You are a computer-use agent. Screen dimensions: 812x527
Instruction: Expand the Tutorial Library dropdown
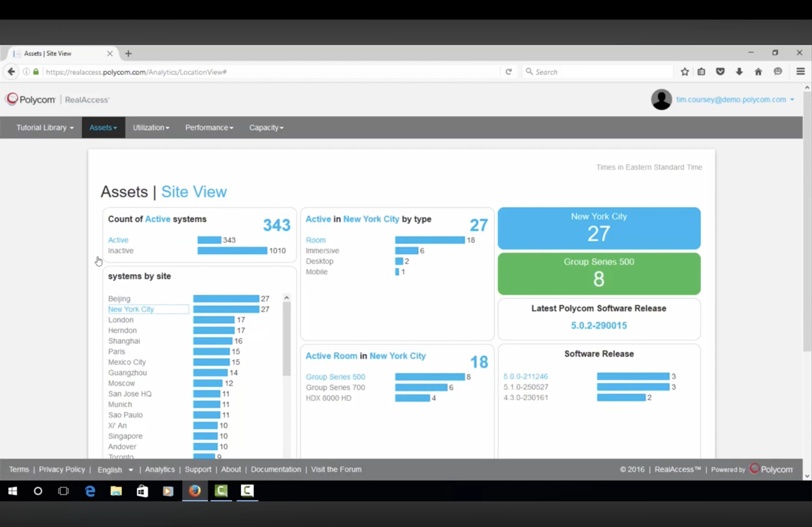tap(45, 128)
